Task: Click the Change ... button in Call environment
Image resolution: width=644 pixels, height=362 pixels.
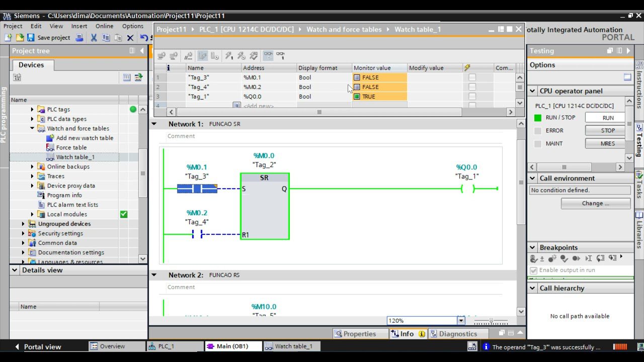Action: [596, 203]
